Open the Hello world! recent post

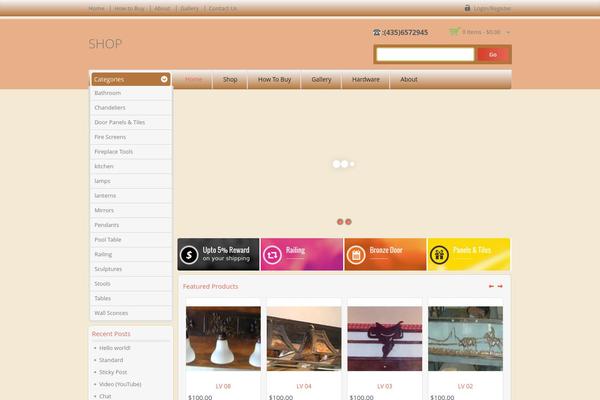point(115,348)
